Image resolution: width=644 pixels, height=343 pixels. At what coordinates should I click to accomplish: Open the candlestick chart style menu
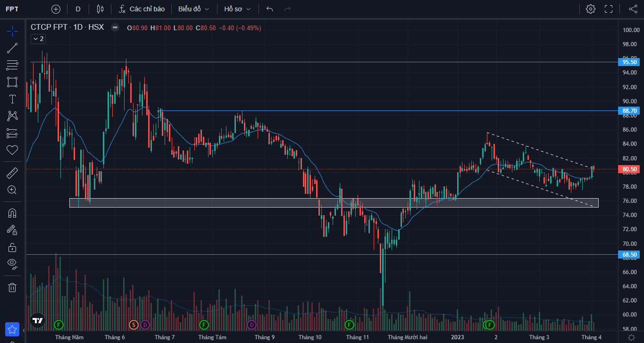[x=100, y=9]
